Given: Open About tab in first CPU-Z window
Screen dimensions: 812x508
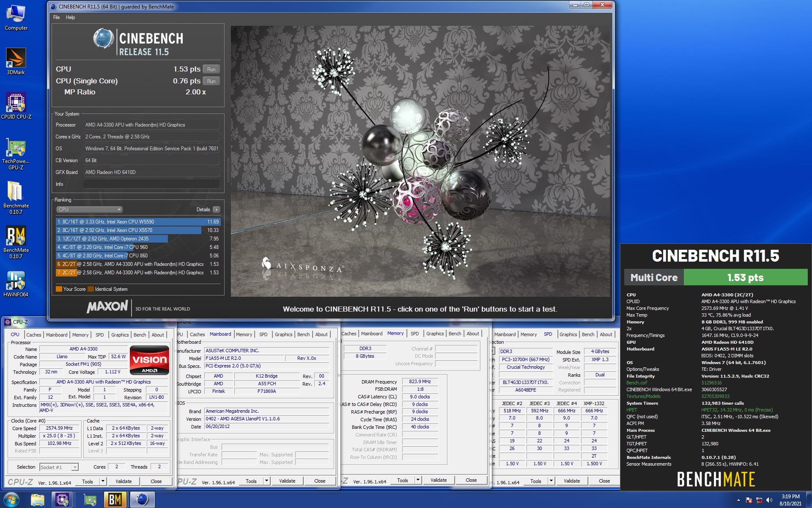Looking at the screenshot, I should [158, 335].
